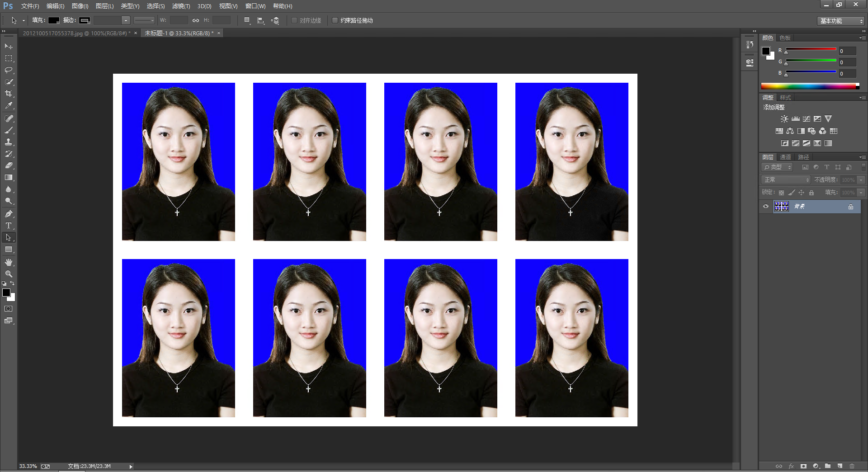Select the Lasso tool
Screen dimensions: 868x472
9,70
